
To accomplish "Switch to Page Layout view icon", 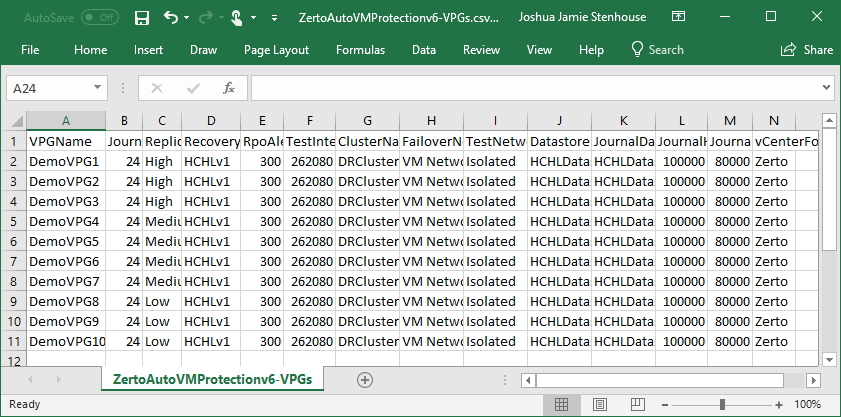I will (x=600, y=404).
